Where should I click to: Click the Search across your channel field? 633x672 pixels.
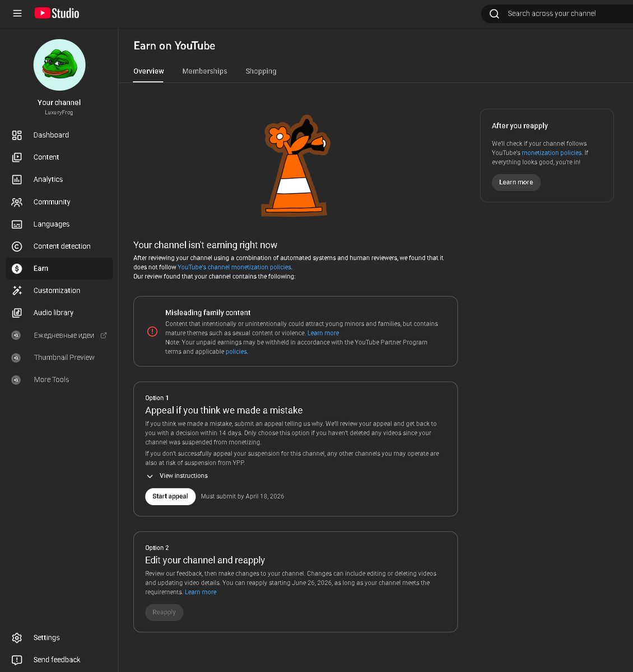point(557,13)
